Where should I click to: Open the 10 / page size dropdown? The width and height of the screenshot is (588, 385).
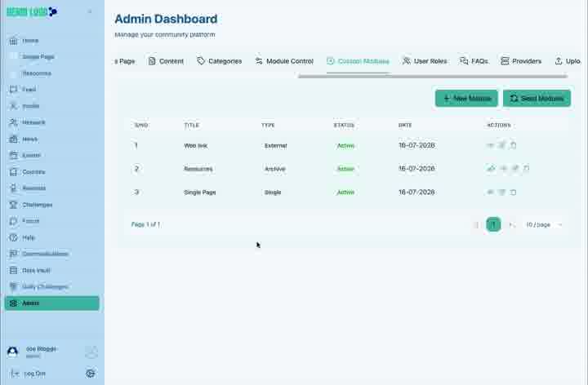point(544,224)
